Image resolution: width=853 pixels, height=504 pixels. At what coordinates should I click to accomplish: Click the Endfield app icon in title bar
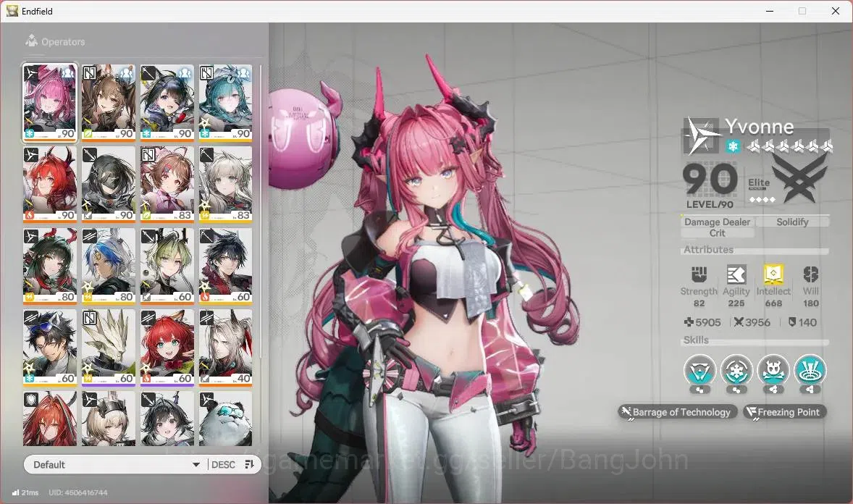[x=12, y=11]
